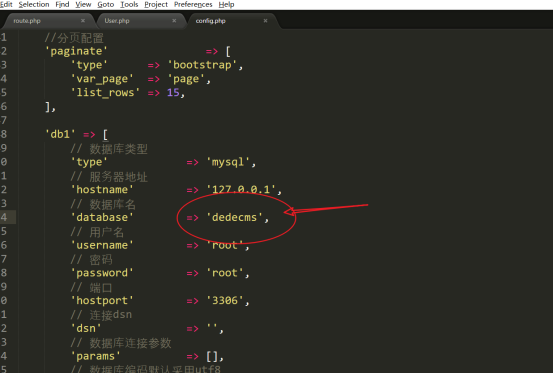The height and width of the screenshot is (373, 553).
Task: Click the 'dedecms' database value
Action: point(234,217)
